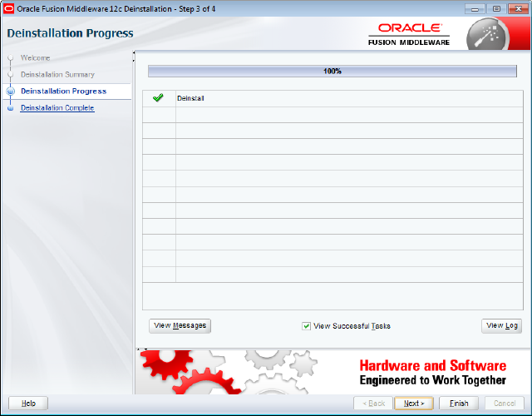Viewport: 532px width, 416px height.
Task: Maximize the deinstallation window
Action: coord(496,9)
